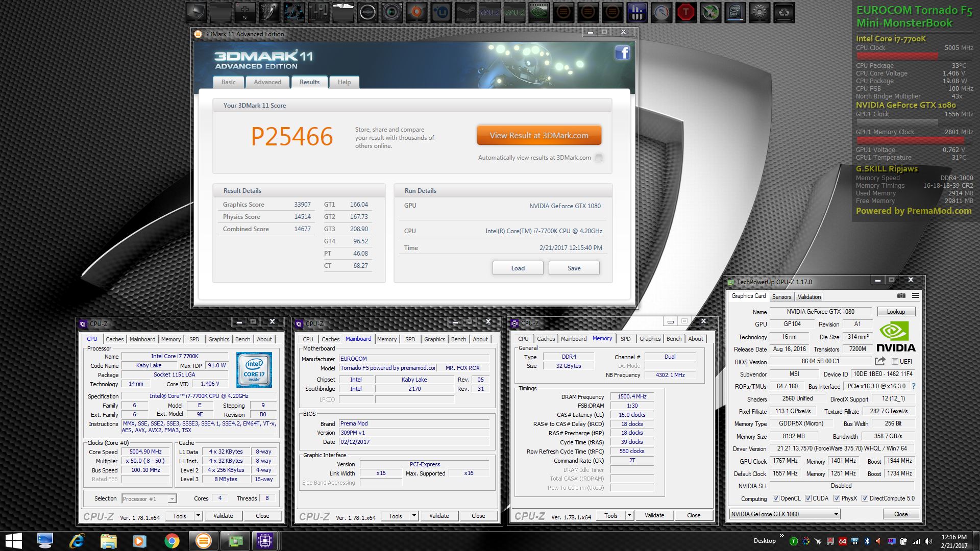Click red 64 tray icon
This screenshot has width=980, height=551.
pyautogui.click(x=842, y=541)
